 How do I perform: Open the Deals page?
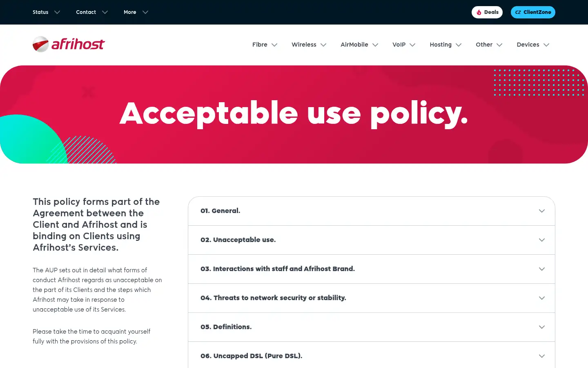pyautogui.click(x=487, y=12)
